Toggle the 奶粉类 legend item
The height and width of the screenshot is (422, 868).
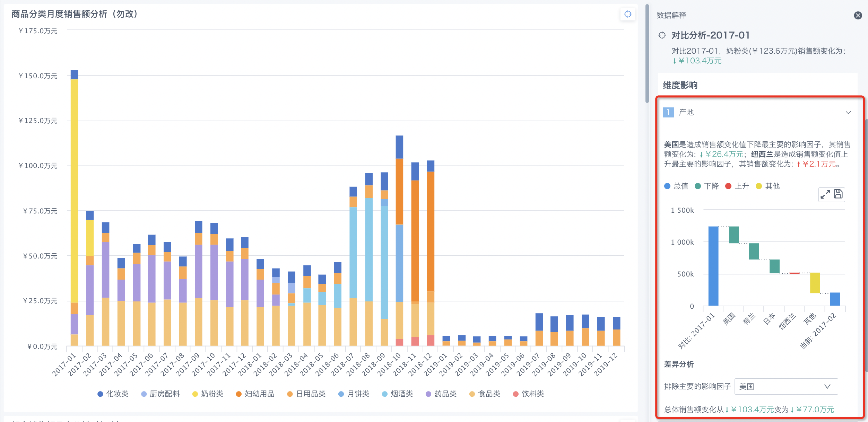tap(208, 394)
